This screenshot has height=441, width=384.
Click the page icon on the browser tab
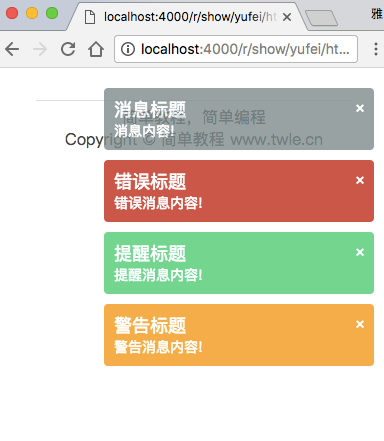pyautogui.click(x=90, y=17)
